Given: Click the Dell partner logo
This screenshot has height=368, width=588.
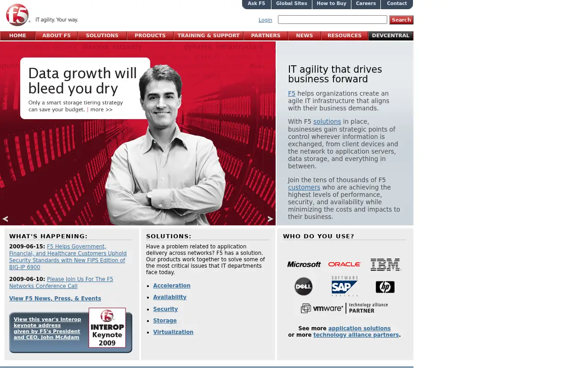Looking at the screenshot, I should (x=304, y=287).
